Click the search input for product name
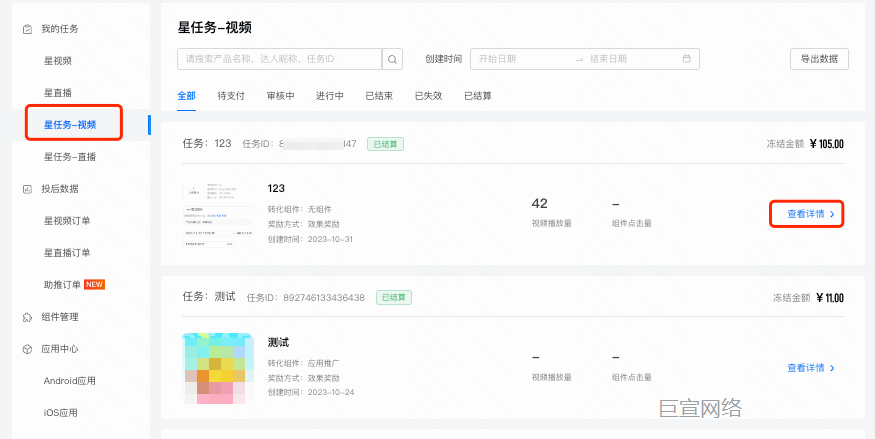 click(x=280, y=59)
